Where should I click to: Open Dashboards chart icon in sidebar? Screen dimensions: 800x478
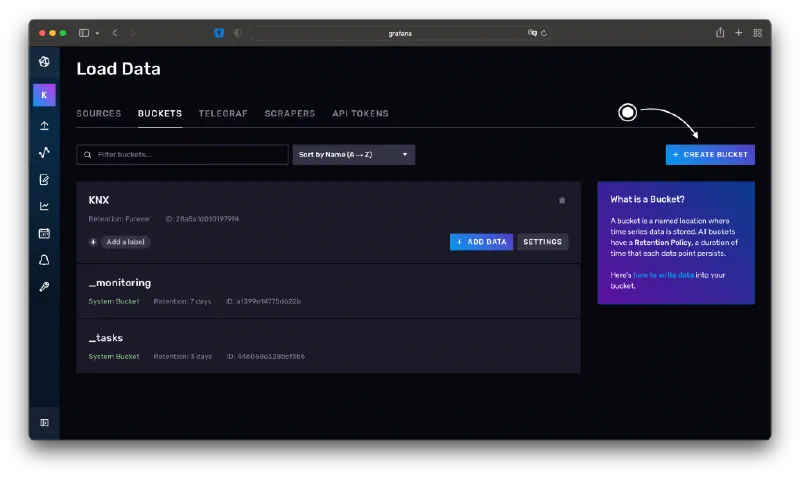(44, 206)
